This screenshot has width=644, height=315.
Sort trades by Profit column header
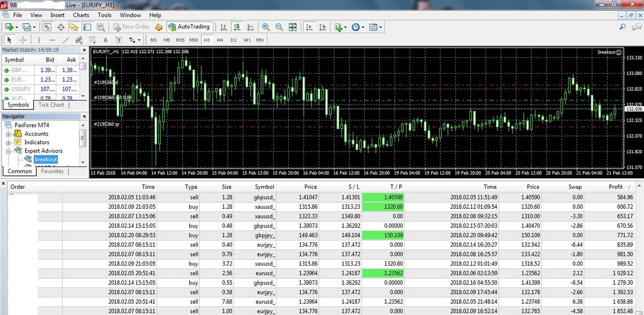tap(615, 187)
